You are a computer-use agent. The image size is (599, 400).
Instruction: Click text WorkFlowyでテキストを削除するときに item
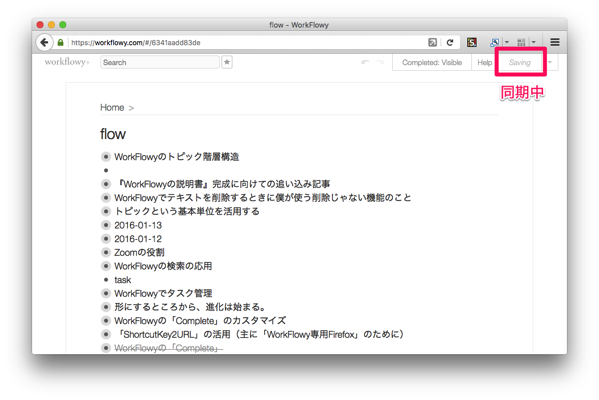coord(262,198)
